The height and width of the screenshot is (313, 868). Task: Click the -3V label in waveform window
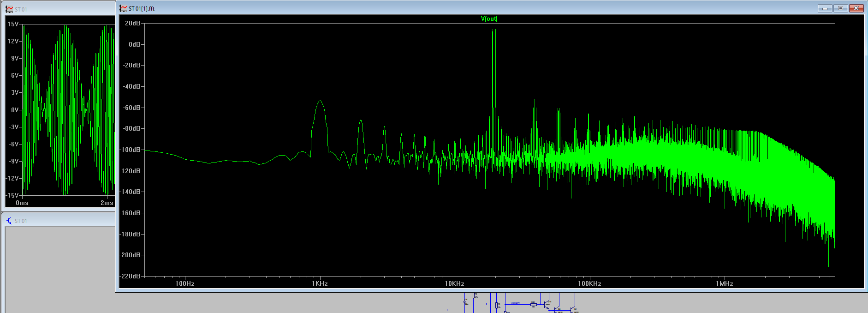pos(14,127)
